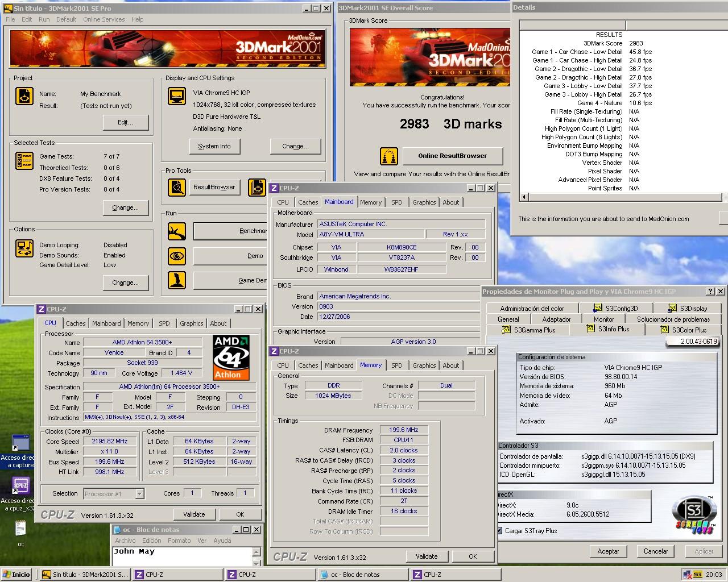728x582 pixels.
Task: Click the AMD Athlon 64 logo in CPU-Z
Action: (231, 357)
